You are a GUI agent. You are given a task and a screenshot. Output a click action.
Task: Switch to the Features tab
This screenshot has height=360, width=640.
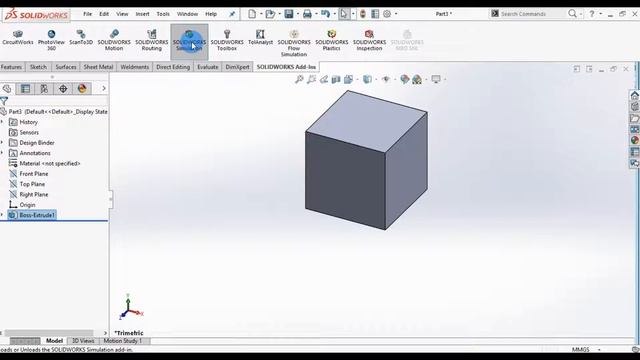coord(11,67)
